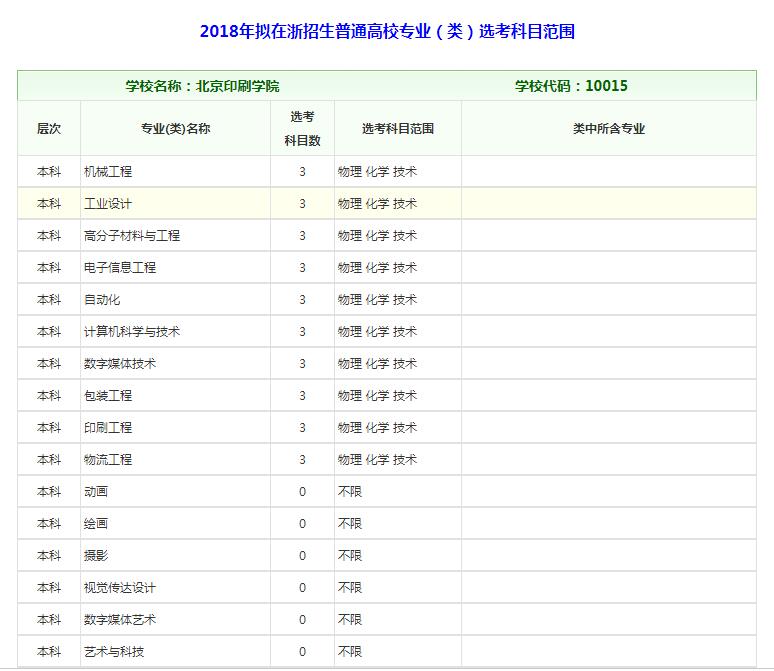This screenshot has height=671, width=774.
Task: Click 物理 化学 技术 in 包装工程 row
Action: point(378,395)
